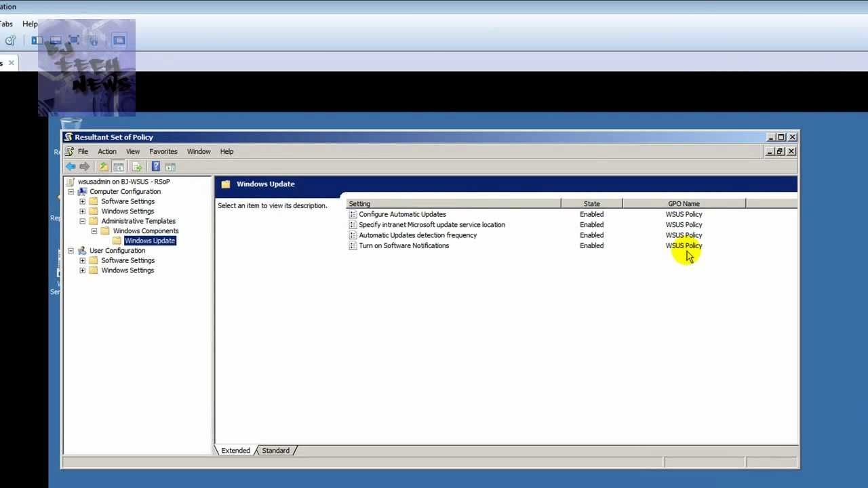Collapse the Windows Components node
The width and height of the screenshot is (868, 488).
(x=94, y=231)
